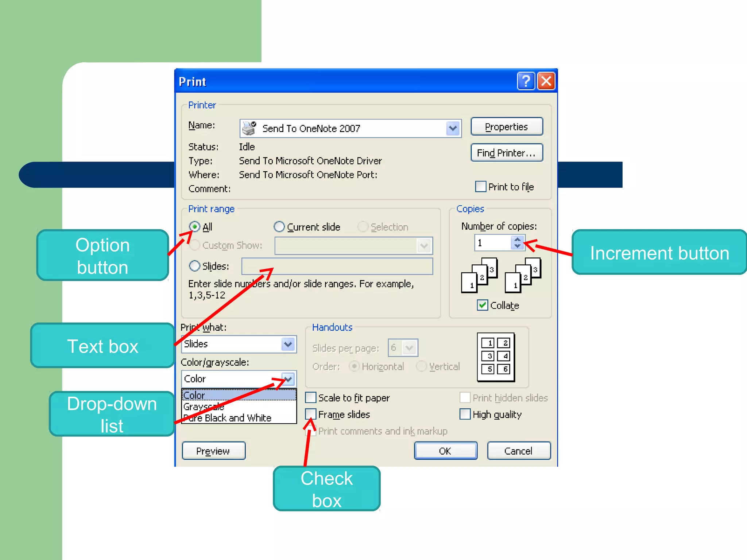Choose Color from the list
This screenshot has width=747, height=560.
click(239, 395)
